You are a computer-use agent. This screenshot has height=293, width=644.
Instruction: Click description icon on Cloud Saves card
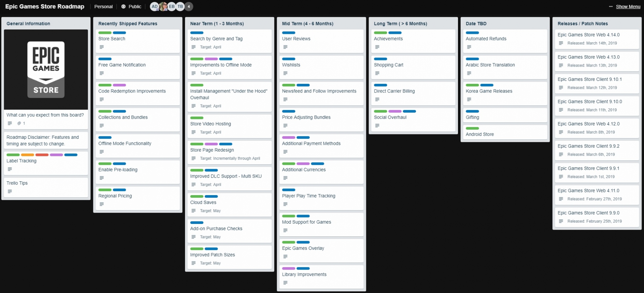193,211
